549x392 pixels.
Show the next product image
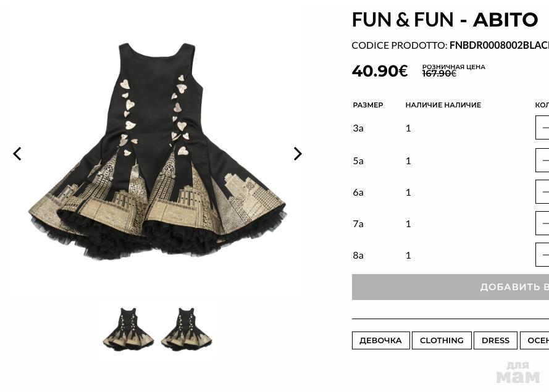[298, 154]
